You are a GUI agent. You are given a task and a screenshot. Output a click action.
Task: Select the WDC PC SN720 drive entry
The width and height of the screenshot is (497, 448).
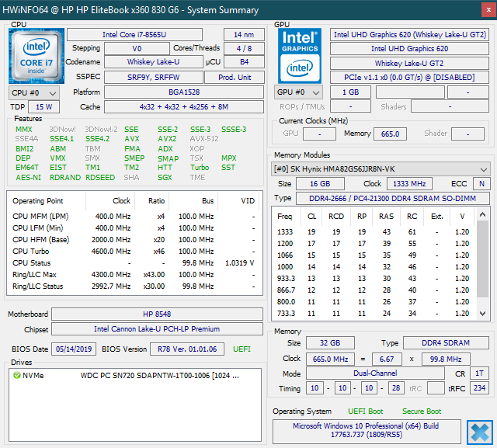coord(155,376)
